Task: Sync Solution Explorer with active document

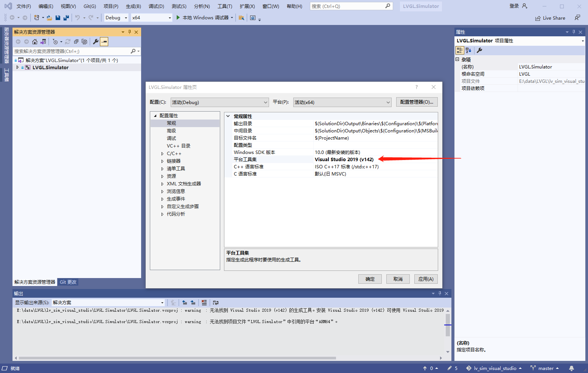Action: tap(43, 41)
